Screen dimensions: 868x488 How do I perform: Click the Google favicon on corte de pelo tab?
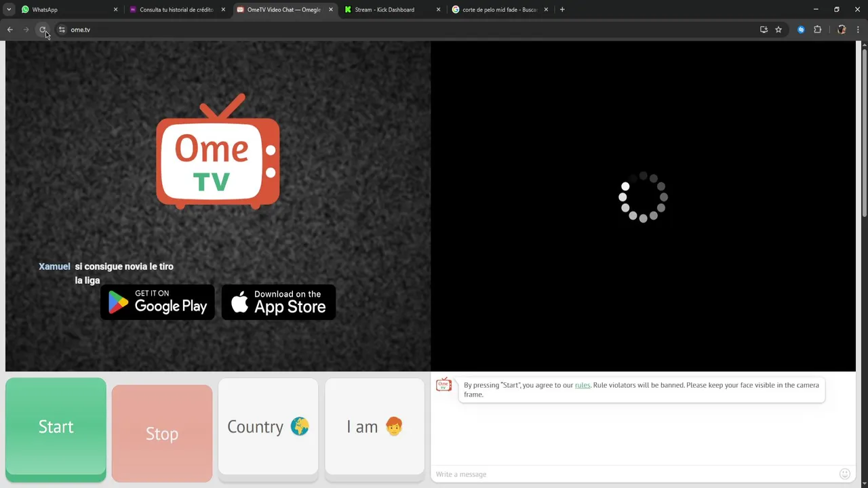(456, 9)
